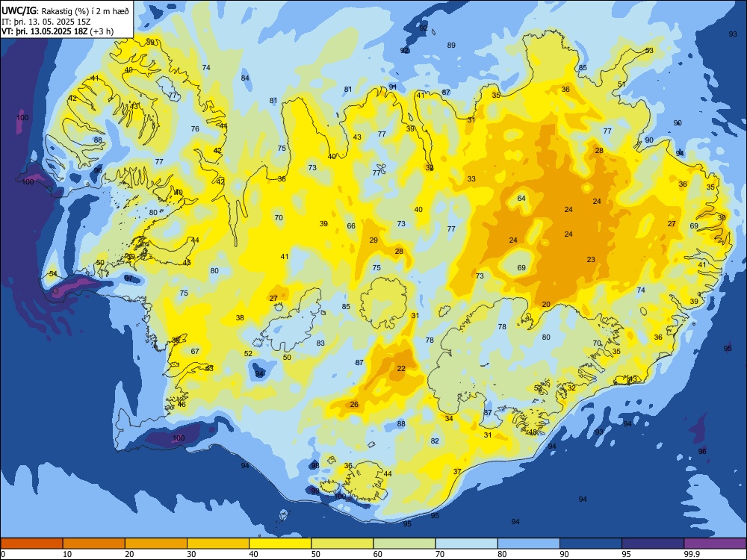Click the humidity value 22 on the map
The image size is (747, 560).
[401, 369]
